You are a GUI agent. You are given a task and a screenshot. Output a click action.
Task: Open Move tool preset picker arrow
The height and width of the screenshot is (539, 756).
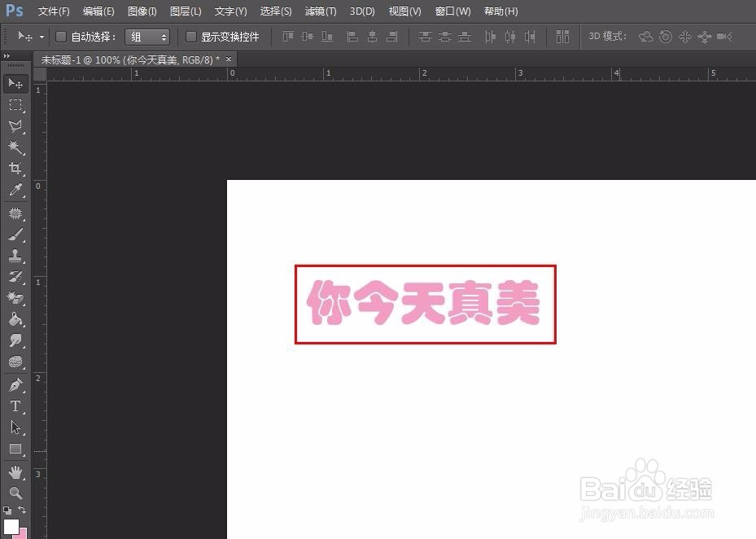point(42,37)
